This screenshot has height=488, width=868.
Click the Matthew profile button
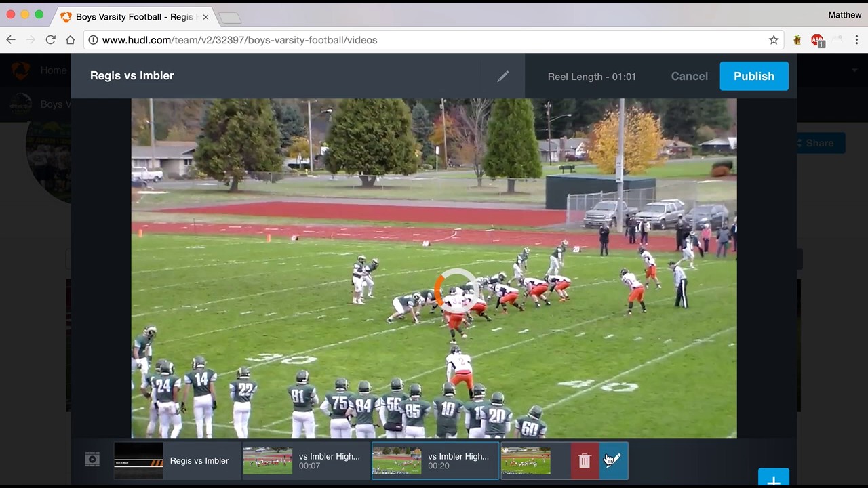coord(845,15)
